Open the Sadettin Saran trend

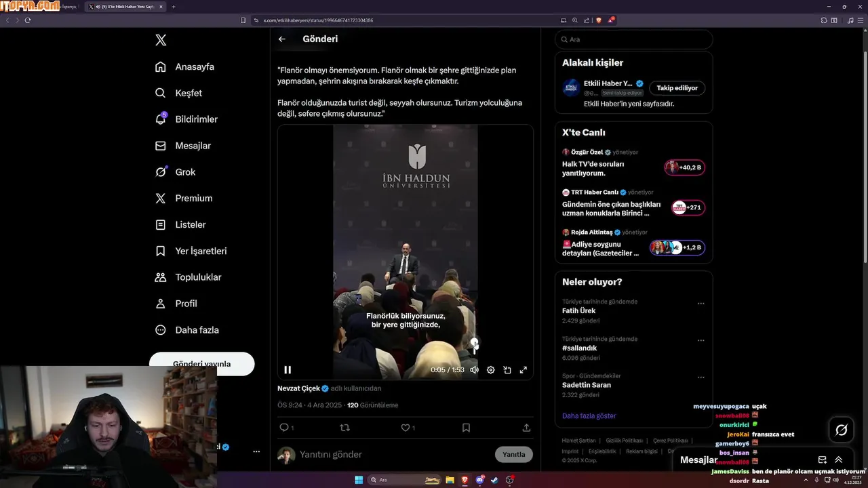pyautogui.click(x=587, y=385)
